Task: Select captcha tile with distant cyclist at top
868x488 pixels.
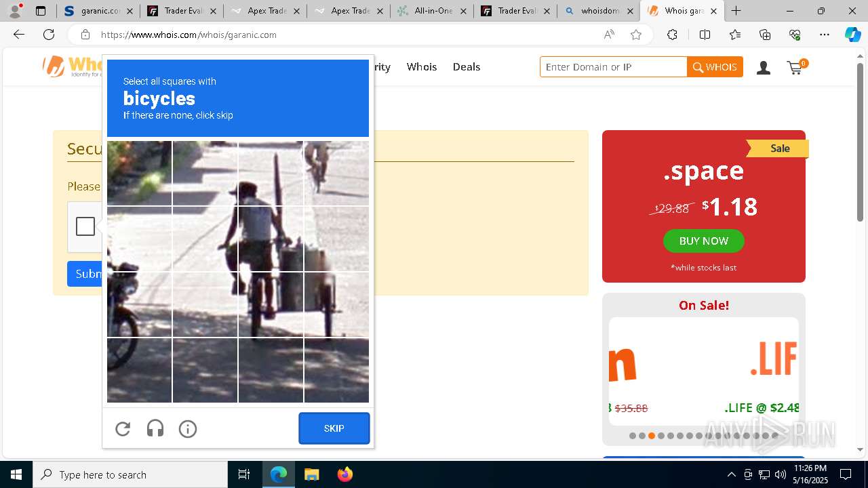Action: click(x=336, y=173)
